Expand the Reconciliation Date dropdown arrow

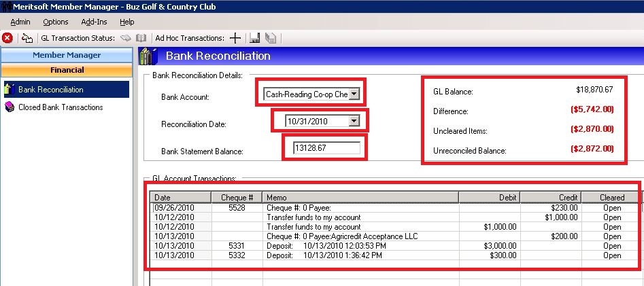[x=354, y=121]
